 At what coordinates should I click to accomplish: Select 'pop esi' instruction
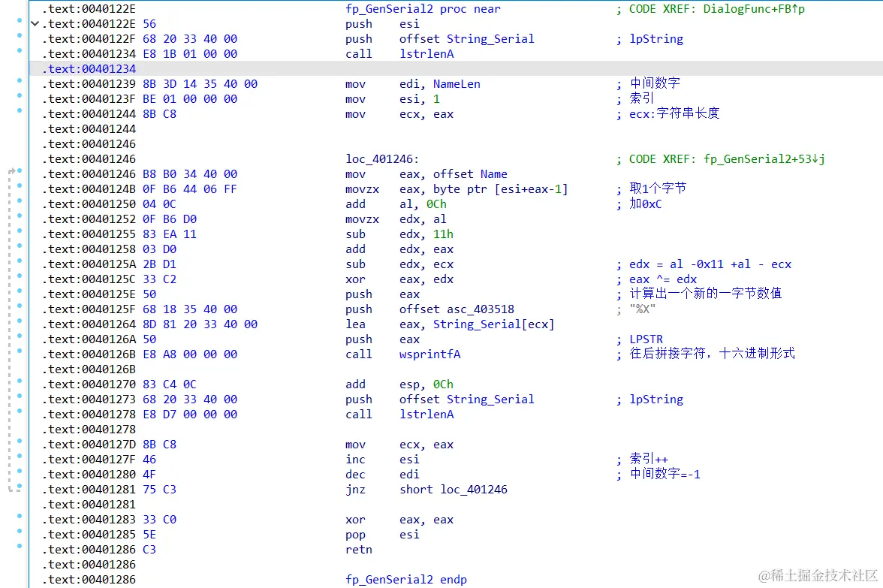coord(382,535)
